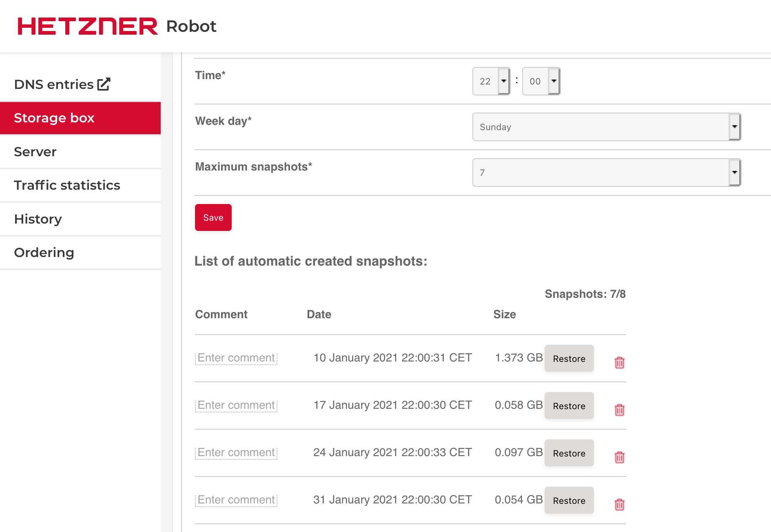
Task: Delete the 10 January 2021 snapshot
Action: tap(619, 362)
